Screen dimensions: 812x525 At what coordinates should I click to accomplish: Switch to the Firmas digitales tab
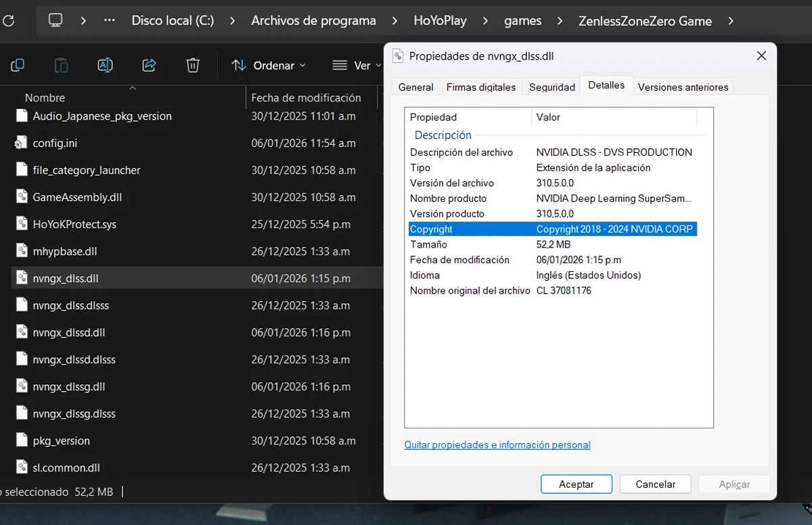pyautogui.click(x=481, y=87)
